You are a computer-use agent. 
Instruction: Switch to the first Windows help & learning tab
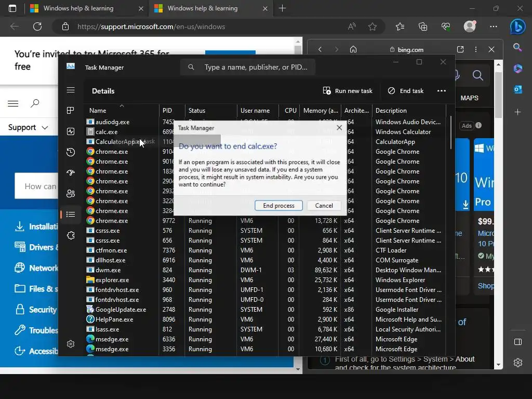[78, 8]
